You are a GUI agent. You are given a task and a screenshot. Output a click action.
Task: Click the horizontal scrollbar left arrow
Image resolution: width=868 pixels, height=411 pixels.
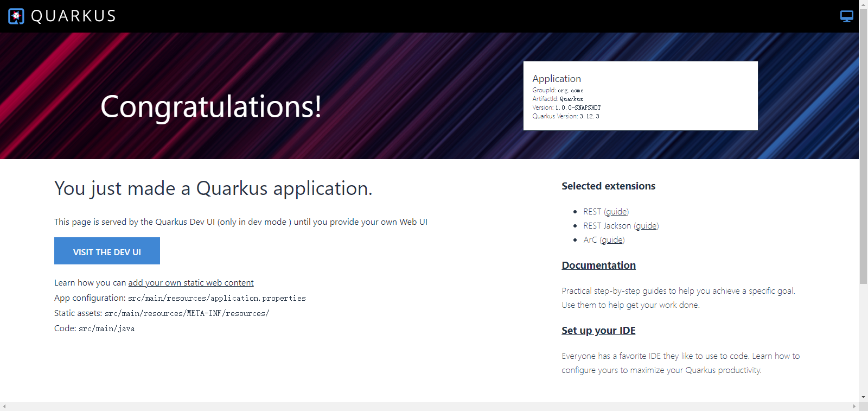coord(4,406)
